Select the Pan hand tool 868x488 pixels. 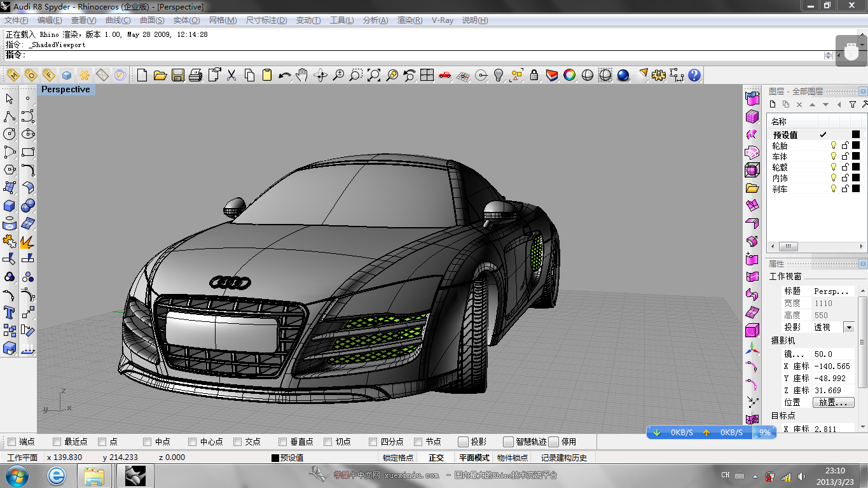pyautogui.click(x=302, y=75)
